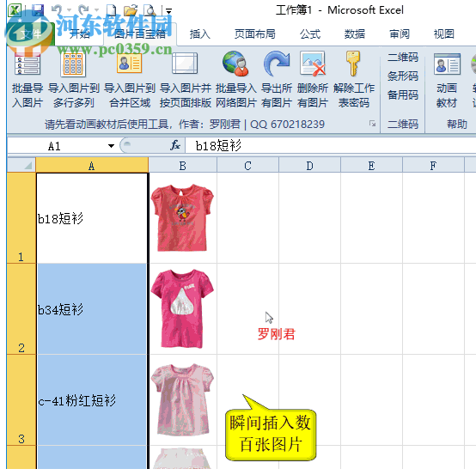The image size is (476, 475).
Task: Click cell containing b34短衫
Action: [x=92, y=308]
